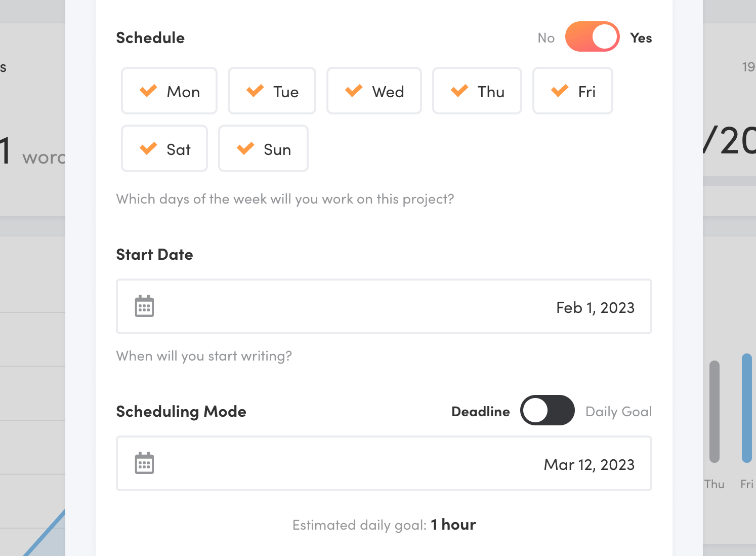Select the Yes label beside Schedule
The width and height of the screenshot is (756, 556).
[x=641, y=38]
